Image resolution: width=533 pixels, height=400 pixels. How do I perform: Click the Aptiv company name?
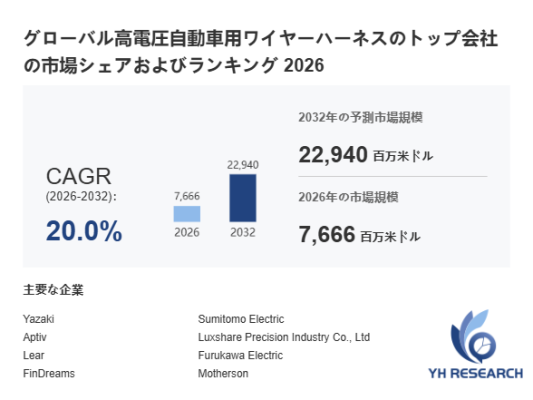(x=35, y=337)
